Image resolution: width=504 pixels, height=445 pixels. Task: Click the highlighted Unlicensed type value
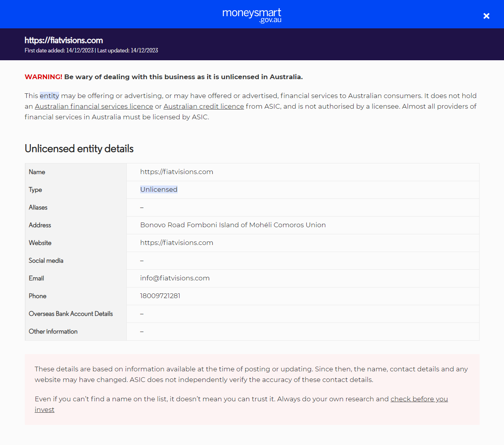pos(159,189)
